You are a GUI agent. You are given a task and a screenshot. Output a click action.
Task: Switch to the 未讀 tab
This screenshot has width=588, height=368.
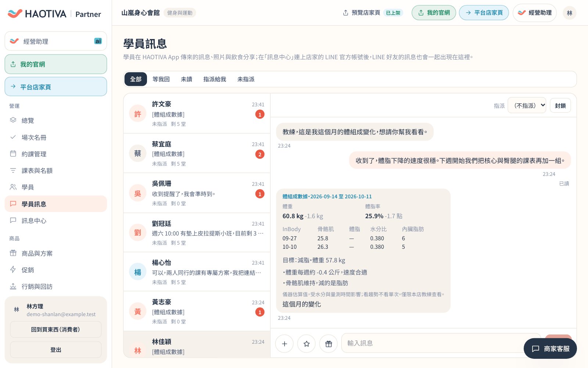(186, 79)
